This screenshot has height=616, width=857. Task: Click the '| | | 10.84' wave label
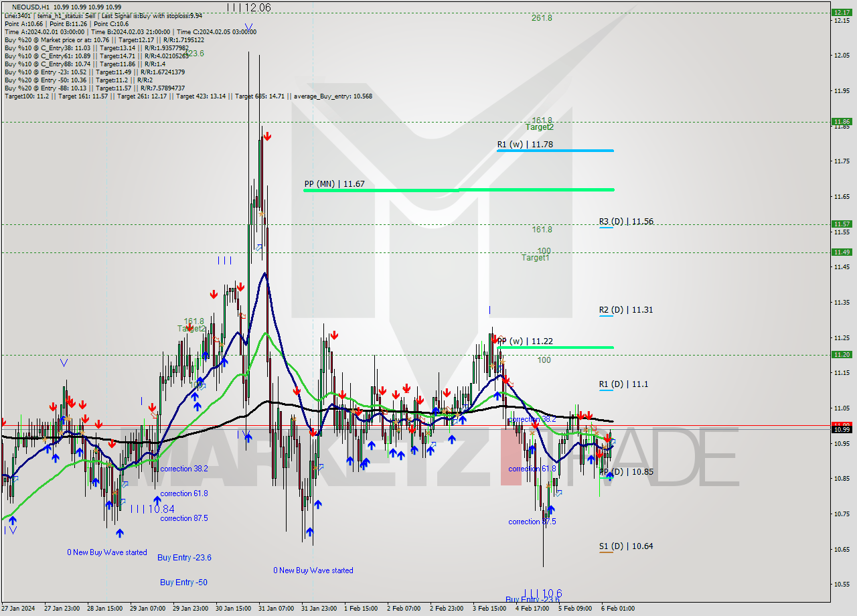(x=152, y=510)
